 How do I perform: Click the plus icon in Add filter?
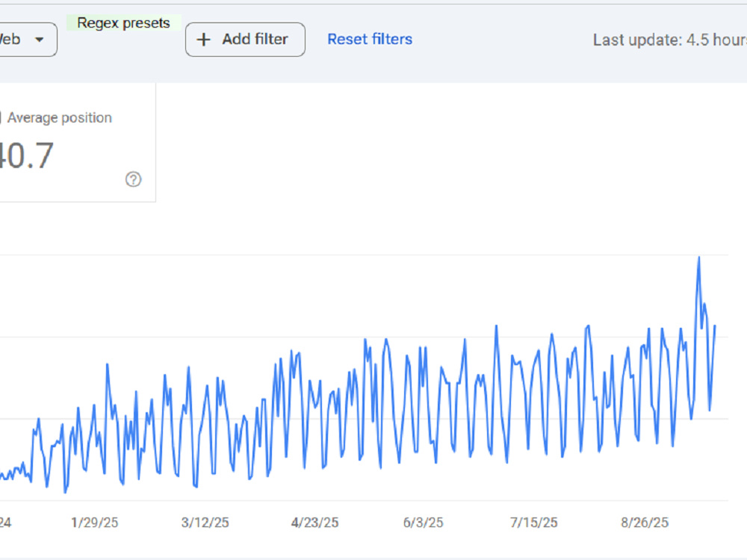[203, 40]
